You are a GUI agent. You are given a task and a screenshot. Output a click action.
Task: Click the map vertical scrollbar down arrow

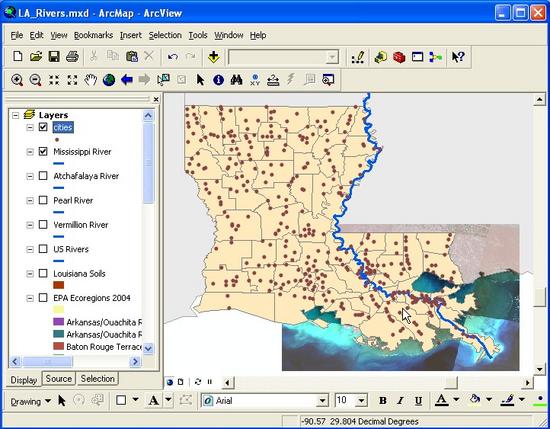tap(540, 369)
